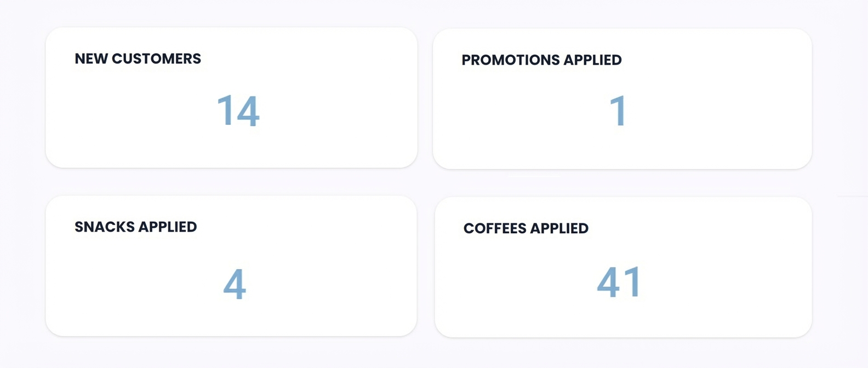Open the Promotions Applied card
Image resolution: width=868 pixels, height=368 pixels.
click(622, 99)
